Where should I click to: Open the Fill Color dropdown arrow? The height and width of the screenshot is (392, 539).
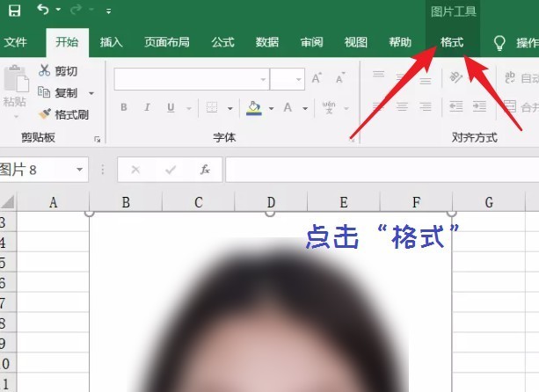click(x=272, y=109)
